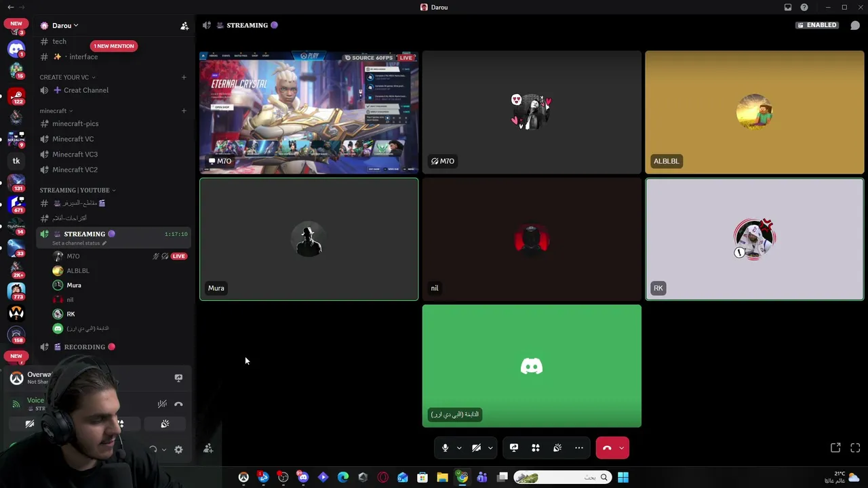Open the soundboard in the voice panel
The height and width of the screenshot is (488, 868).
pos(165,424)
